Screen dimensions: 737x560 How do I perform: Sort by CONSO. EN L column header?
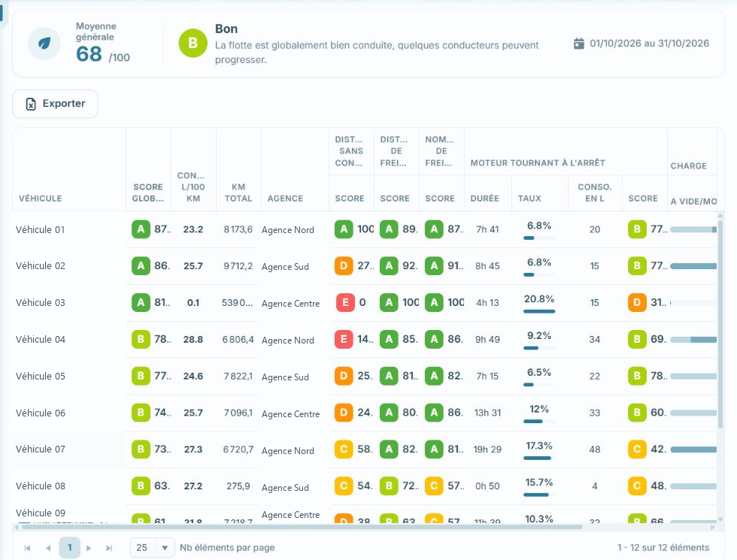coord(595,192)
